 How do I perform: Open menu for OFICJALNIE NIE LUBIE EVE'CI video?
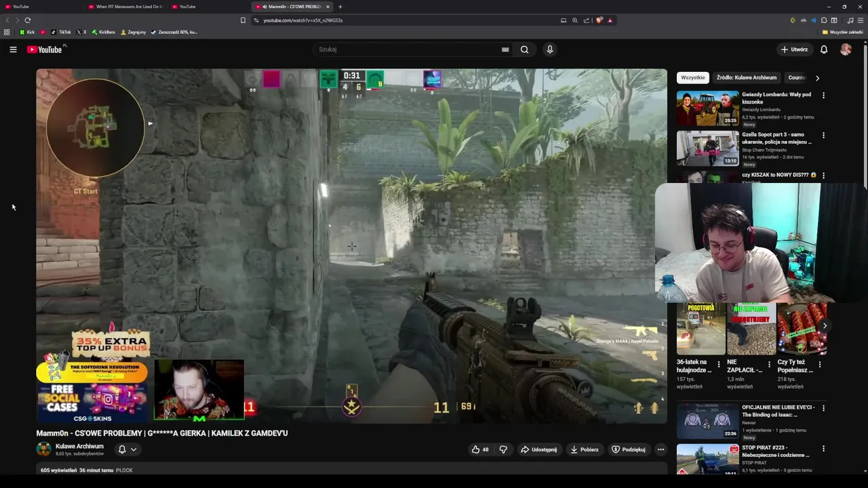tap(823, 408)
